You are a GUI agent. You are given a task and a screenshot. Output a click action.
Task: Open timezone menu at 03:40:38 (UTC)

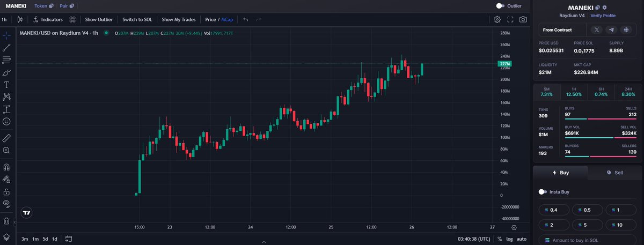tap(475, 239)
